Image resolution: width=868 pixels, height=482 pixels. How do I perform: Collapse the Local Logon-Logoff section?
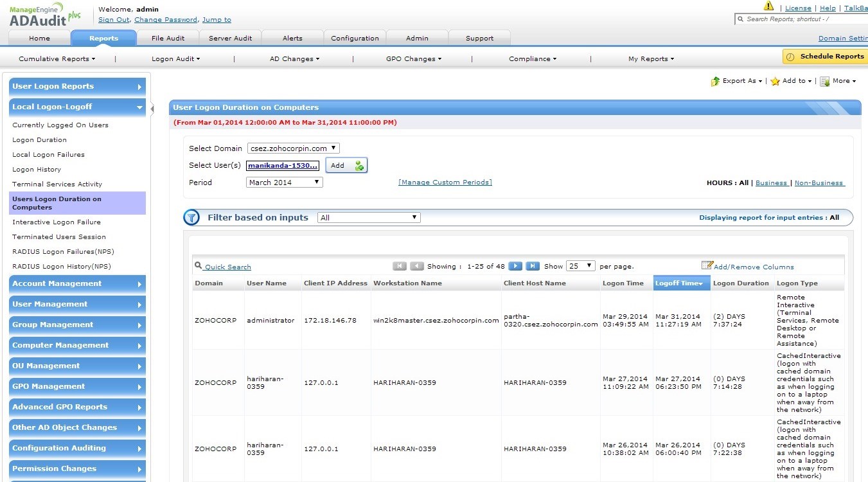point(77,107)
